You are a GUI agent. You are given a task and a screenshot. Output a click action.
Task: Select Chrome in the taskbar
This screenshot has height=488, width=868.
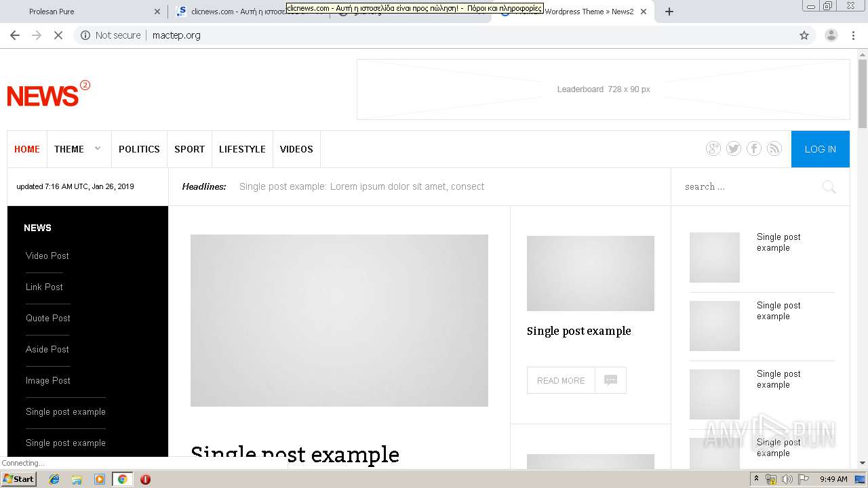(123, 479)
